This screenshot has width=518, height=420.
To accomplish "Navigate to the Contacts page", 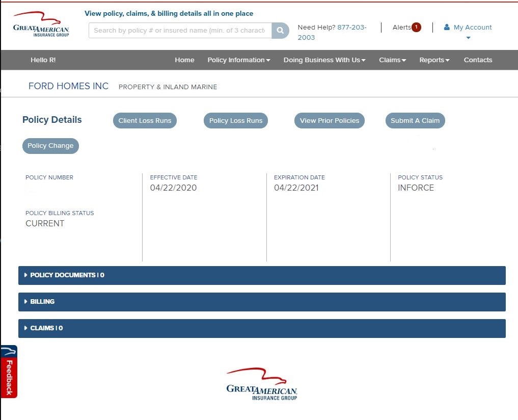I will click(478, 60).
